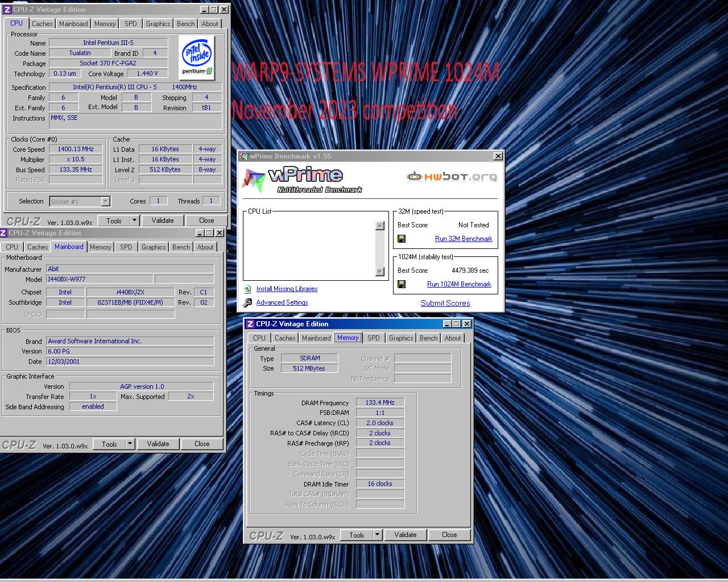Image resolution: width=728 pixels, height=582 pixels.
Task: Click the Code Name Tualatin field
Action: [x=80, y=53]
